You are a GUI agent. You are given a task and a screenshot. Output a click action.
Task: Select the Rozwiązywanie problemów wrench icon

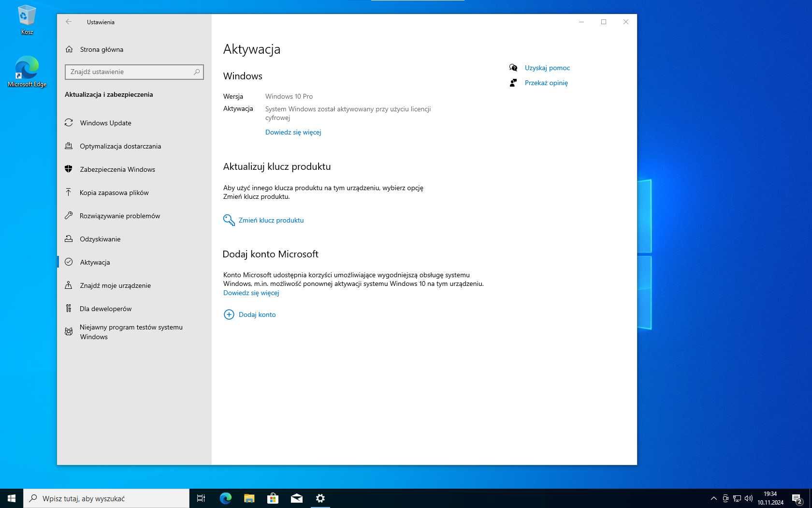pos(69,216)
